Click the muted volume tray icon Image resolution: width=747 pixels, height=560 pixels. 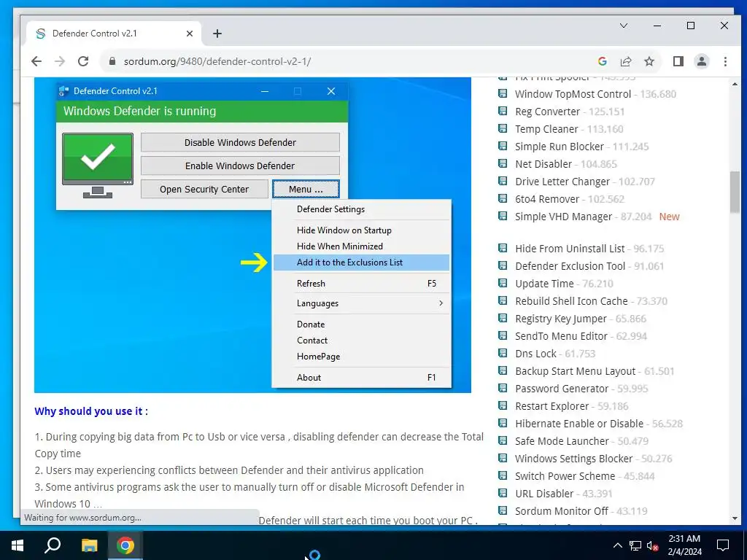click(x=652, y=545)
